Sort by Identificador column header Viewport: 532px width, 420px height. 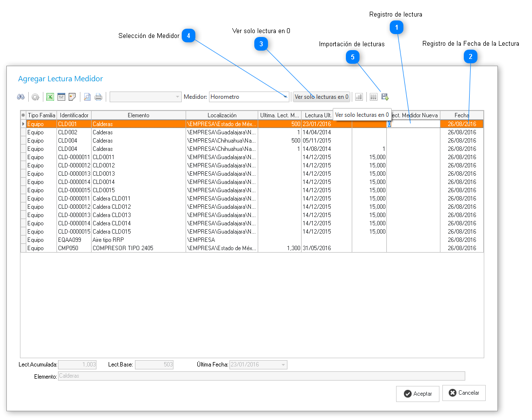[x=74, y=115]
